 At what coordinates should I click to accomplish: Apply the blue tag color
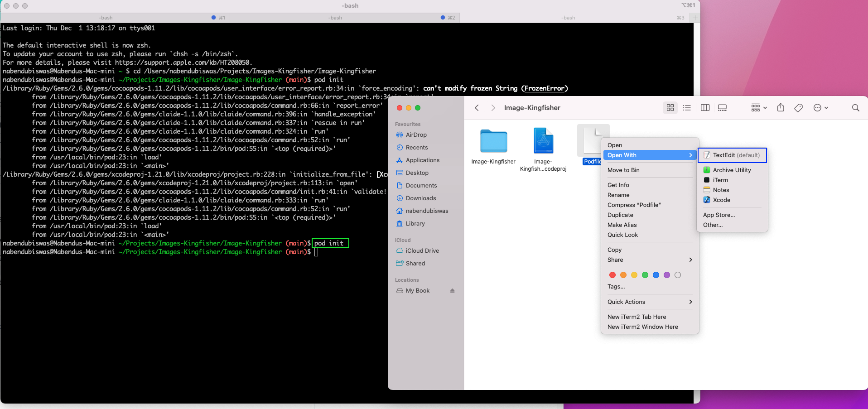pyautogui.click(x=656, y=275)
